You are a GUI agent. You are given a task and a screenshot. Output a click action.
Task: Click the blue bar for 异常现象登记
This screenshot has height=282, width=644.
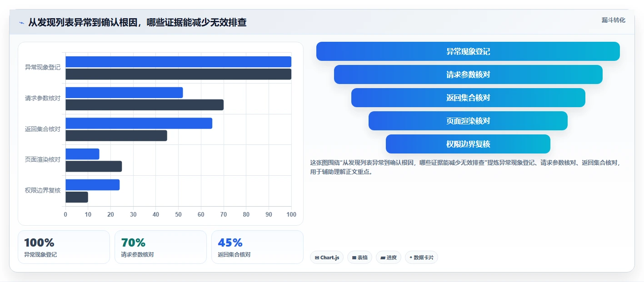point(178,62)
